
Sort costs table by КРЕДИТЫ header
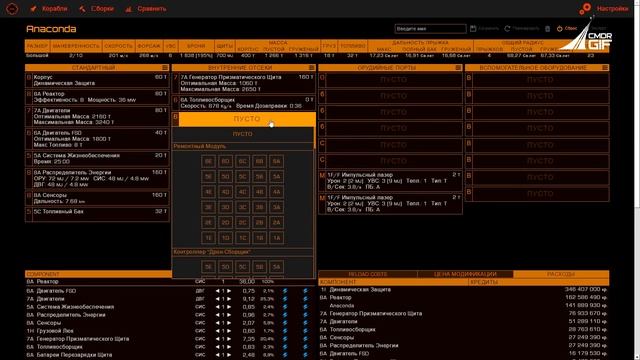click(x=539, y=282)
